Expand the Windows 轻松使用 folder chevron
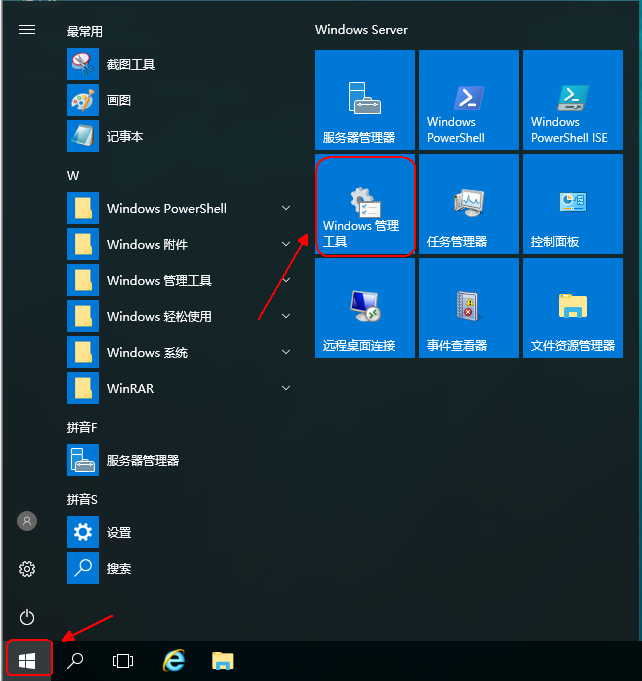The height and width of the screenshot is (681, 642). click(286, 316)
